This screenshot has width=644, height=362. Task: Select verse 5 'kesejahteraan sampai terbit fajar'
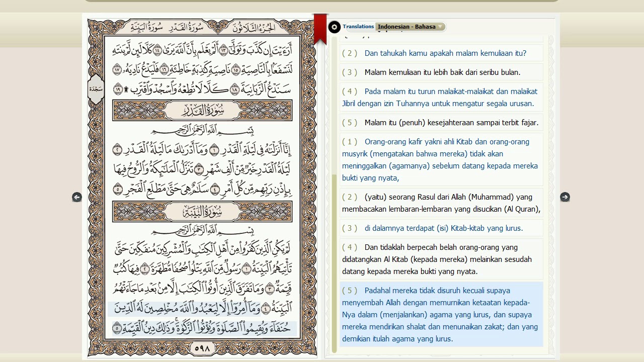click(441, 123)
